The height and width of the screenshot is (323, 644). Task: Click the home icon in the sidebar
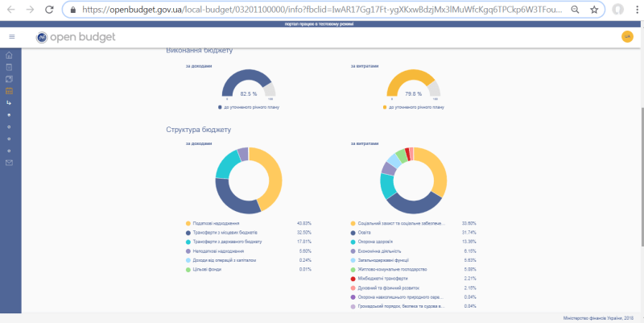click(x=10, y=56)
